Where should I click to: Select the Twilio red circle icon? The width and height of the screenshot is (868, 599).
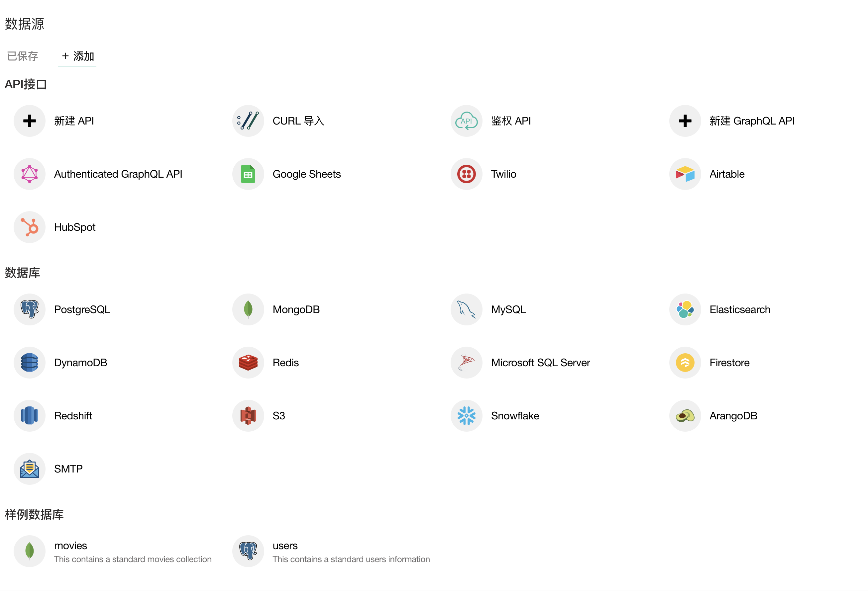click(466, 174)
